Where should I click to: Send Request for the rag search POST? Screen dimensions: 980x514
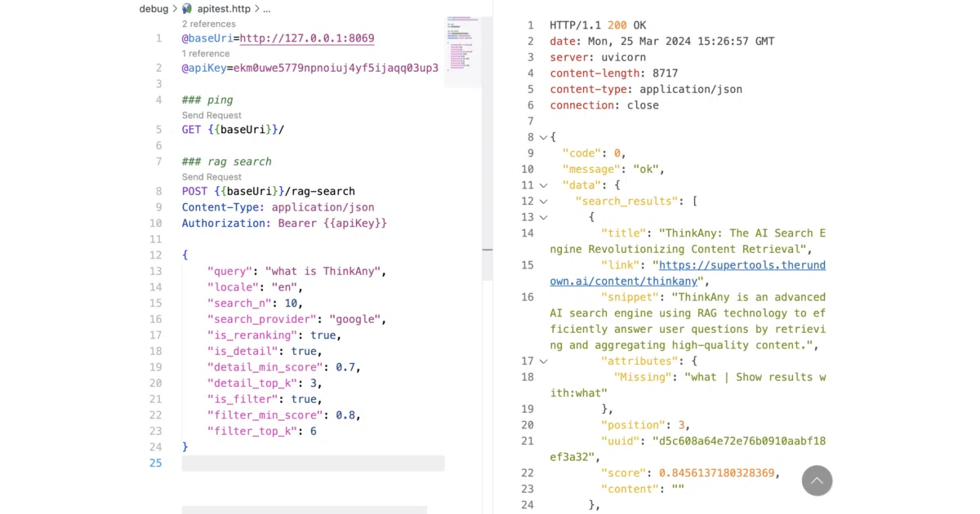pyautogui.click(x=212, y=177)
